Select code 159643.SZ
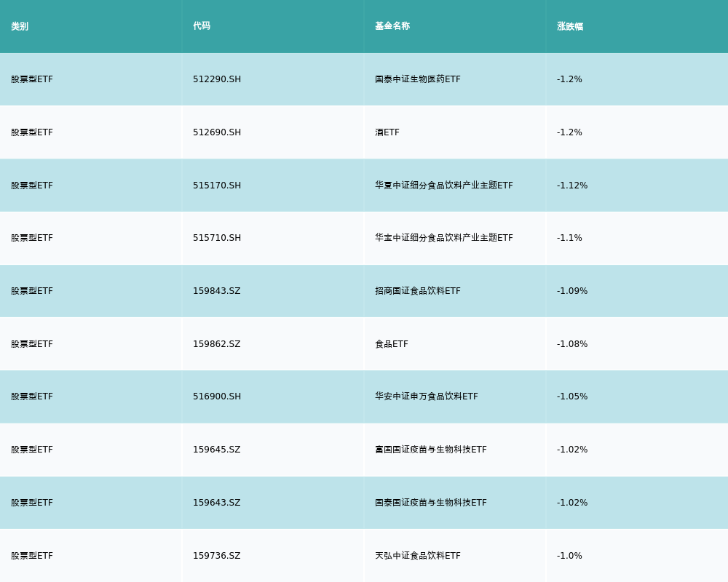 pos(217,503)
